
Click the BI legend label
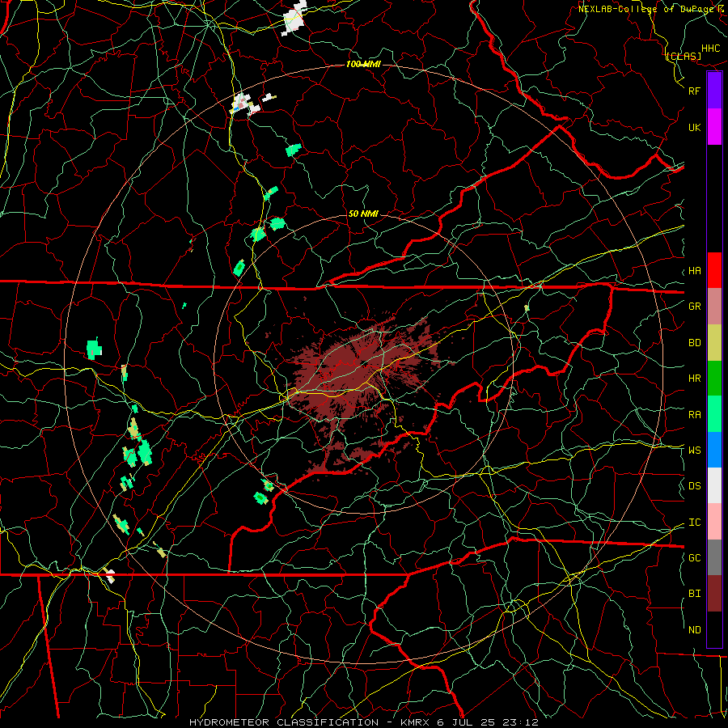click(695, 594)
